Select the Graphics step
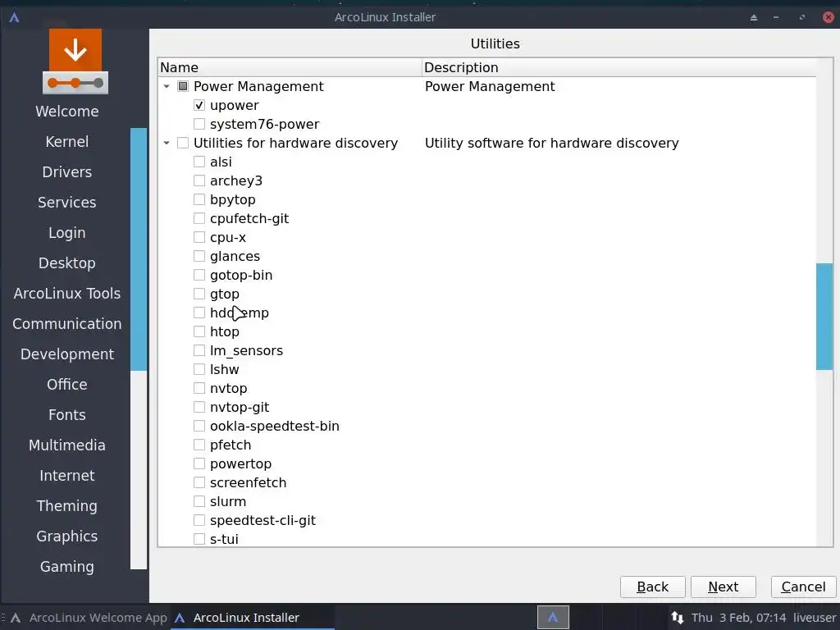 (x=67, y=536)
